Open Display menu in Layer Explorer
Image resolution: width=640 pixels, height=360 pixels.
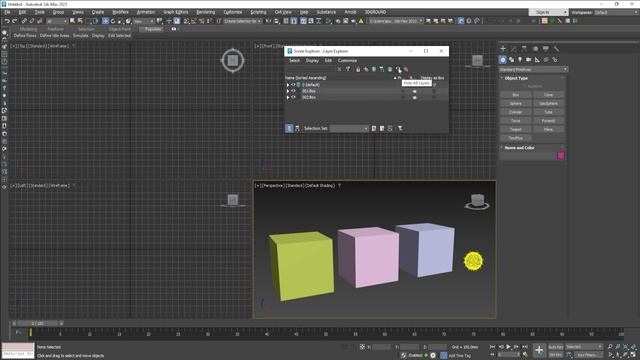tap(312, 60)
